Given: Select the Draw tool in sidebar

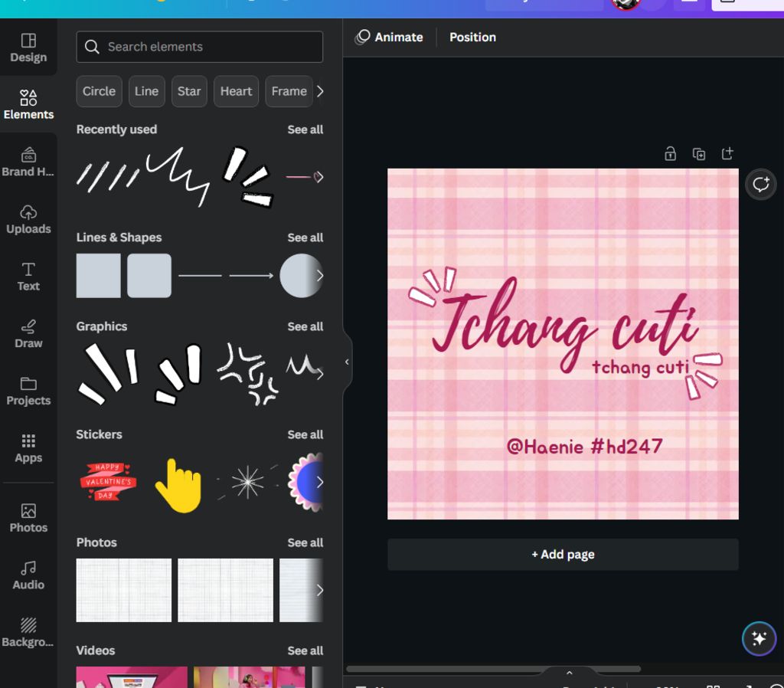Looking at the screenshot, I should [x=28, y=333].
